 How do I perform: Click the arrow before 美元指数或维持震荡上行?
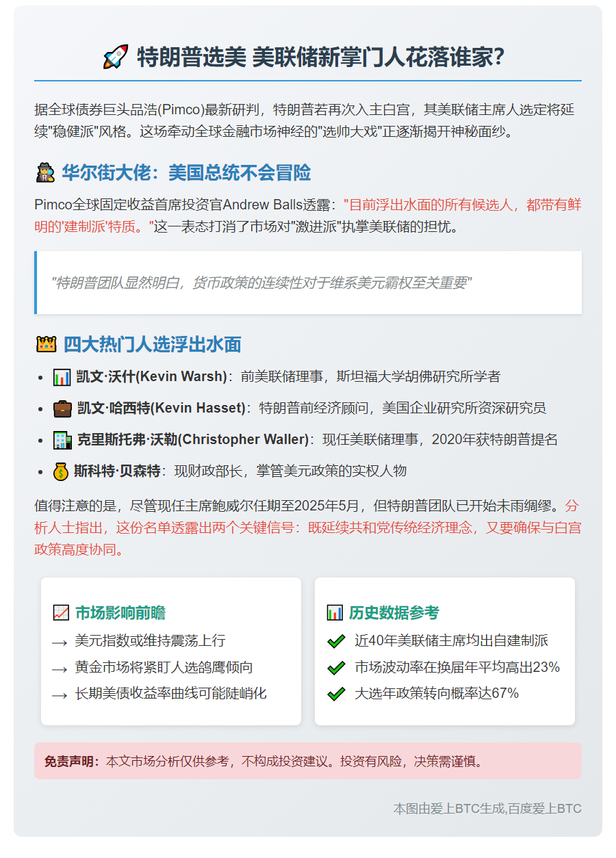(x=60, y=642)
